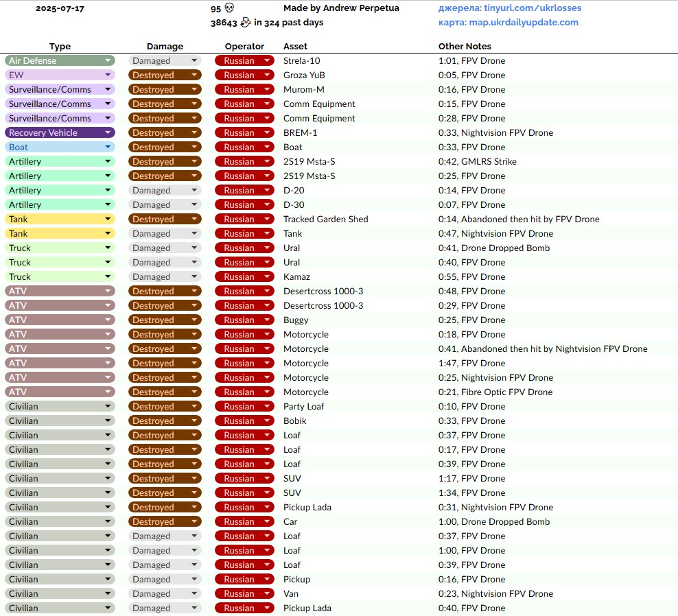Image resolution: width=678 pixels, height=616 pixels.
Task: Click the skull icon next to 95
Action: click(230, 8)
